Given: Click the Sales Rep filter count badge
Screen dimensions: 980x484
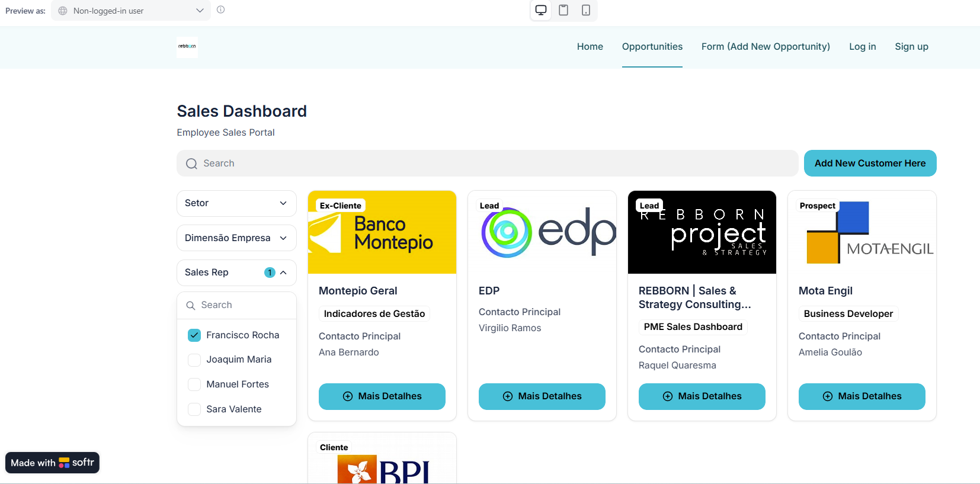Looking at the screenshot, I should click(x=270, y=273).
